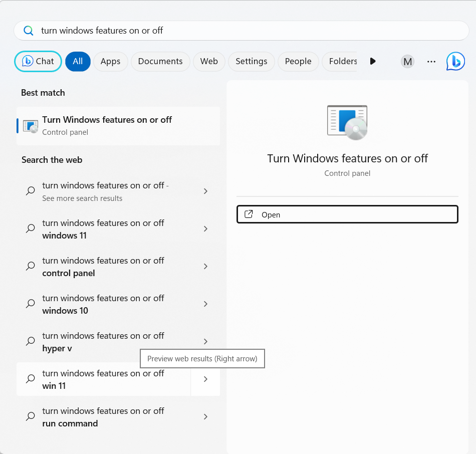Switch to the Settings filter tab

252,61
